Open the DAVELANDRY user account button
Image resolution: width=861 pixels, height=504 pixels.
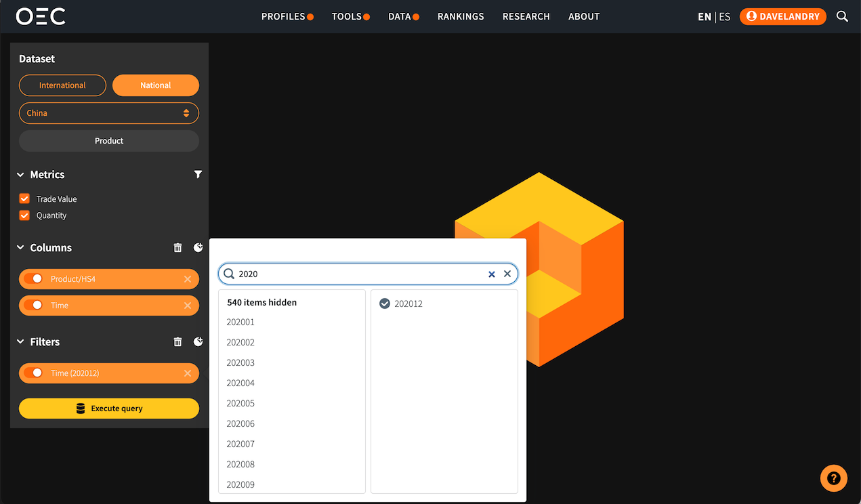click(782, 16)
